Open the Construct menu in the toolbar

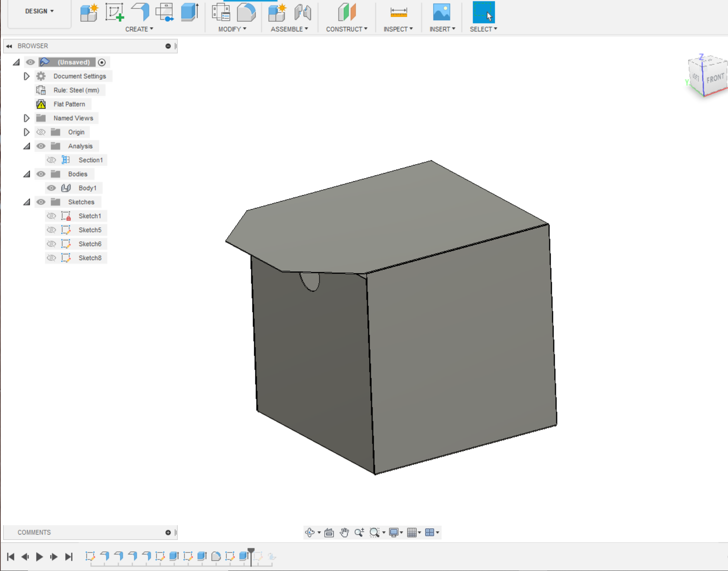click(347, 29)
